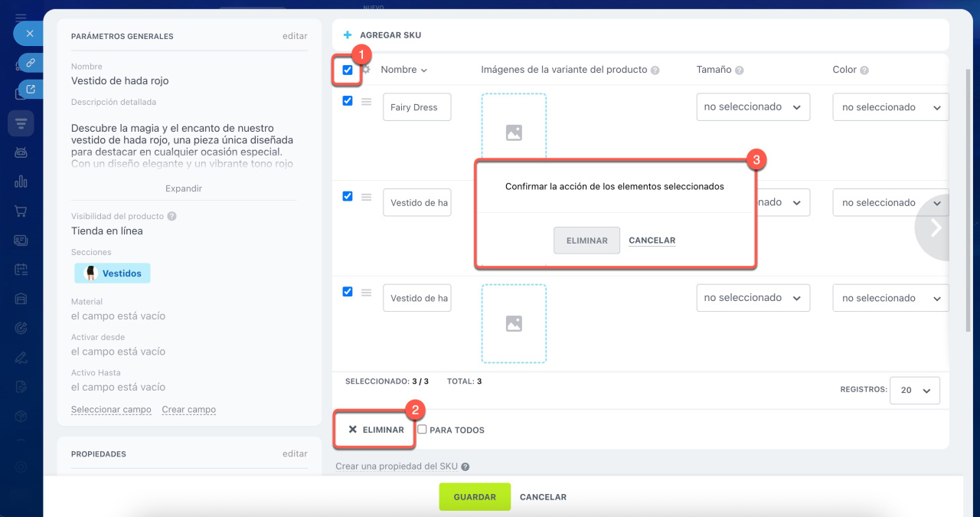
Task: Confirm with Eliminar button in dialog
Action: [586, 241]
